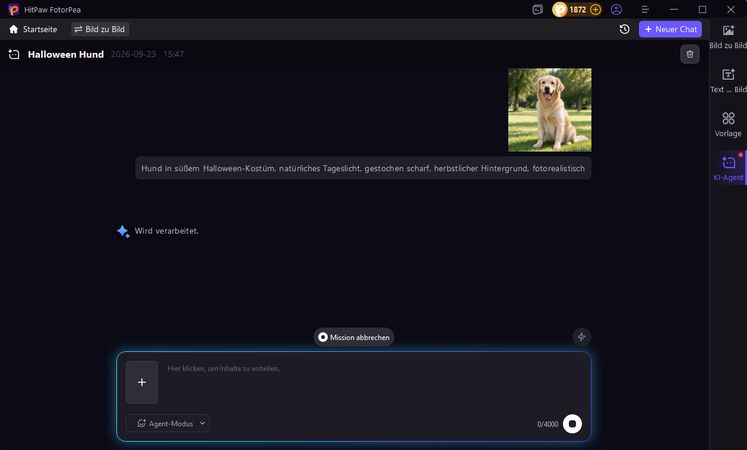Click the sparkle processing icon
747x450 pixels.
pos(123,231)
